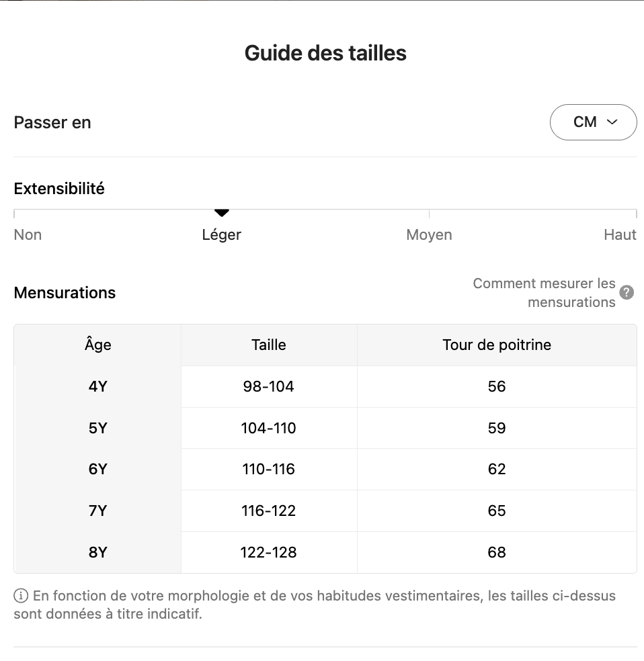The height and width of the screenshot is (661, 644).
Task: Click the Taille column header
Action: (269, 345)
